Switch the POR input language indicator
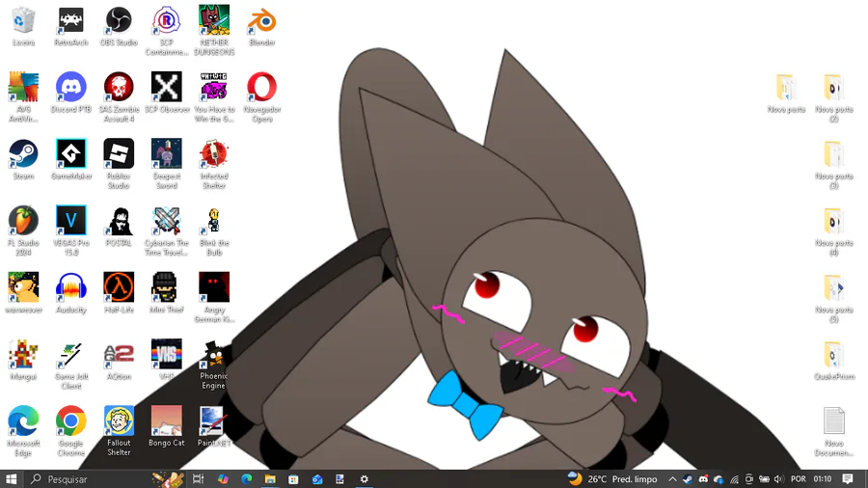This screenshot has height=488, width=868. (799, 479)
